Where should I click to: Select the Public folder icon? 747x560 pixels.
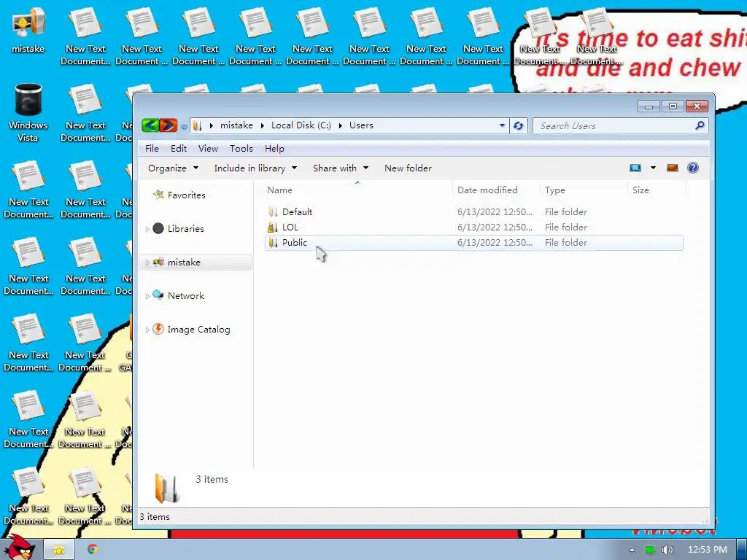click(273, 243)
